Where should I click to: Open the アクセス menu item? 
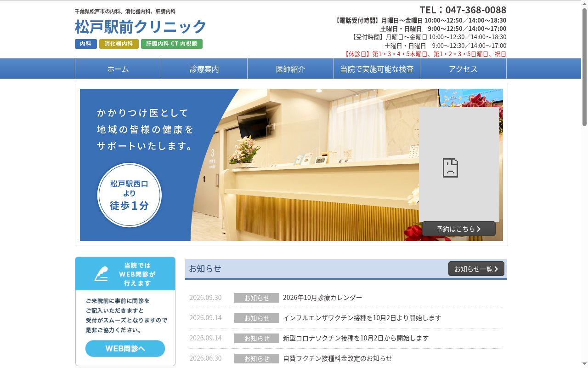point(463,69)
